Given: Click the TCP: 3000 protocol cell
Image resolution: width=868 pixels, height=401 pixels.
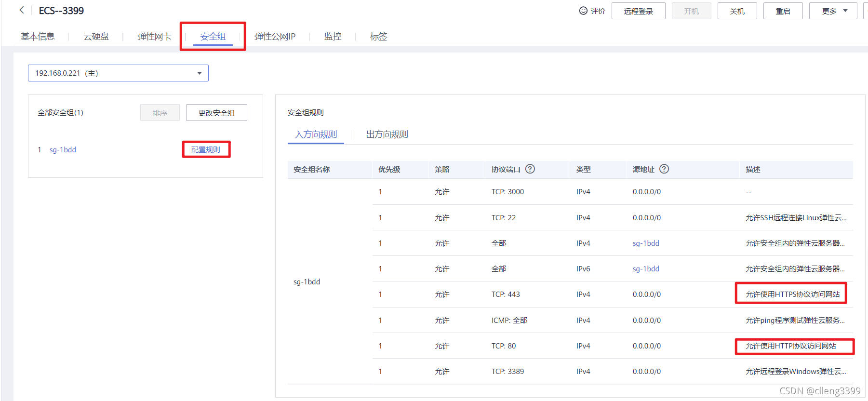Looking at the screenshot, I should [x=507, y=192].
